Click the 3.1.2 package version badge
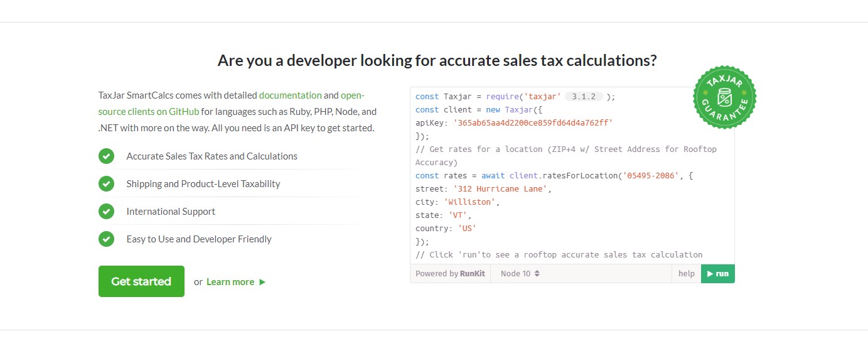The width and height of the screenshot is (868, 341). [584, 97]
